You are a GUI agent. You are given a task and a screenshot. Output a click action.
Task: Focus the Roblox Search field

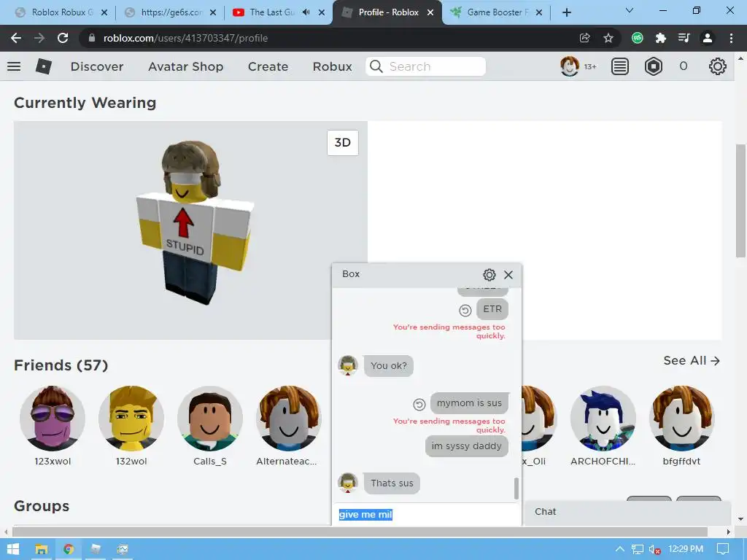coord(426,66)
